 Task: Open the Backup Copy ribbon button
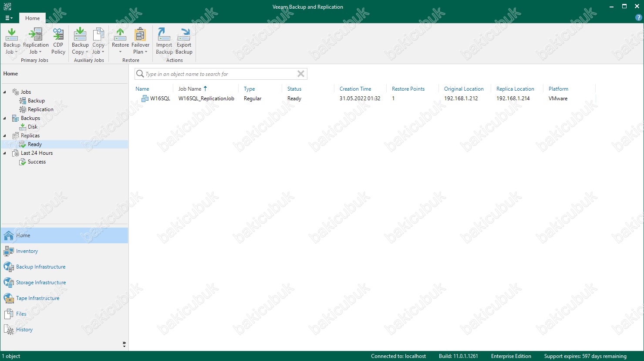[80, 41]
